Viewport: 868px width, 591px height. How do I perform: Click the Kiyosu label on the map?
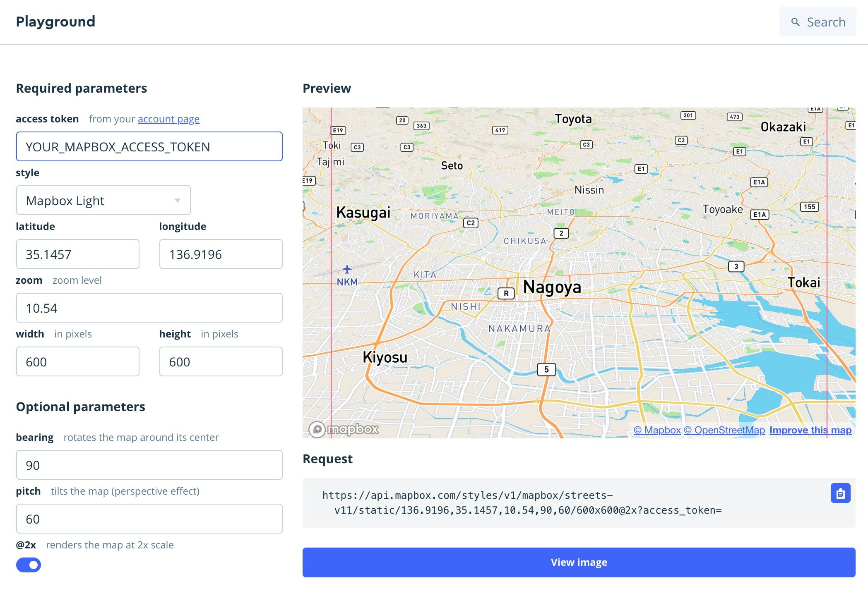(x=385, y=357)
